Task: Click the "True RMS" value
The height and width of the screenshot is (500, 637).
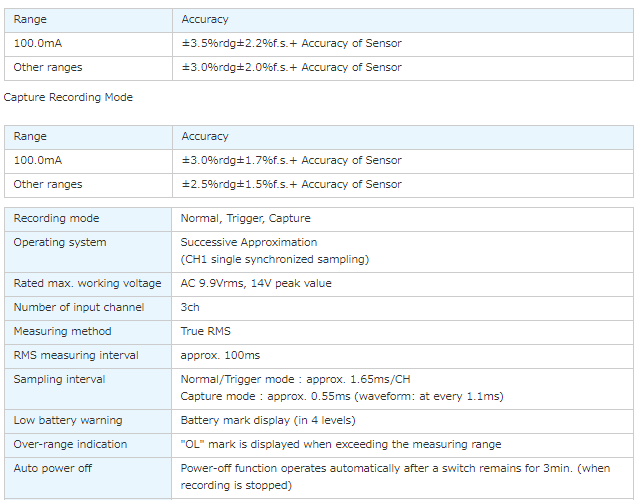Action: click(205, 331)
